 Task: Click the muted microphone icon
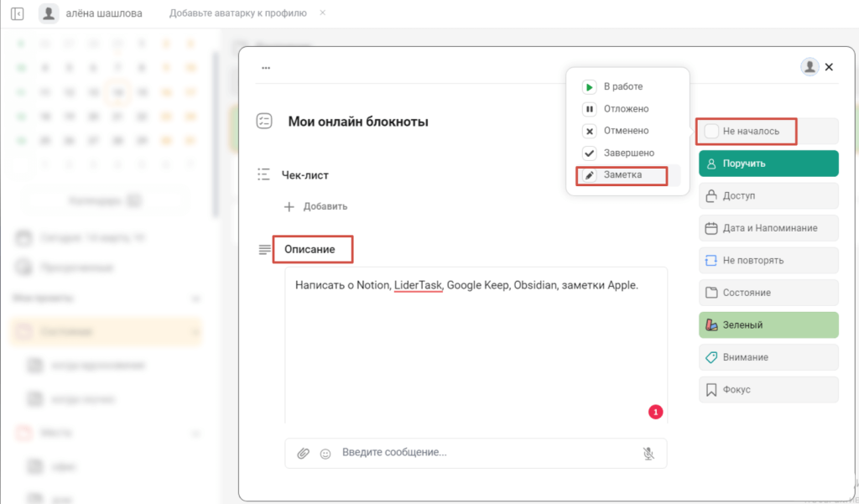[648, 453]
